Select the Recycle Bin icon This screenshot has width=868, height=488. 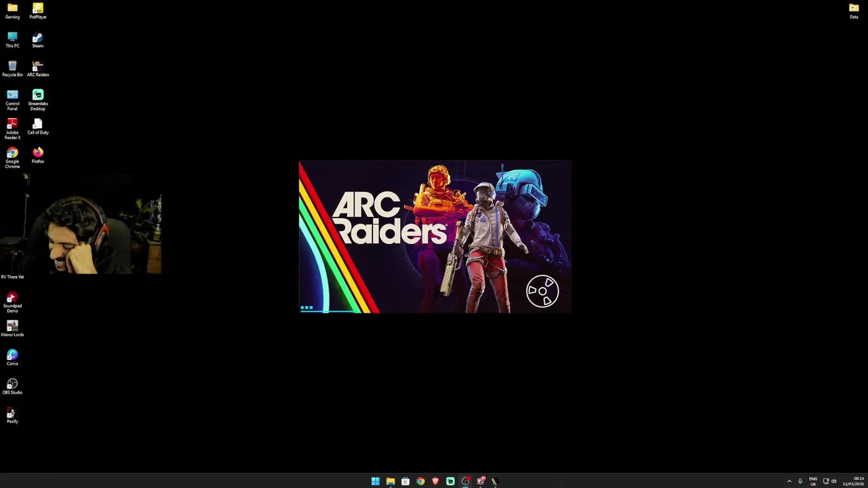coord(12,69)
